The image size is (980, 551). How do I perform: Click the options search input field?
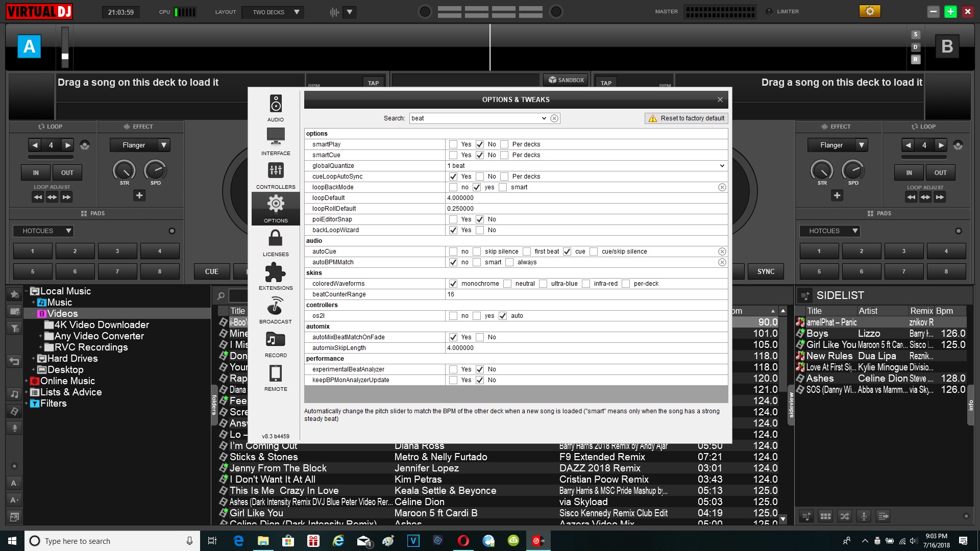click(475, 118)
